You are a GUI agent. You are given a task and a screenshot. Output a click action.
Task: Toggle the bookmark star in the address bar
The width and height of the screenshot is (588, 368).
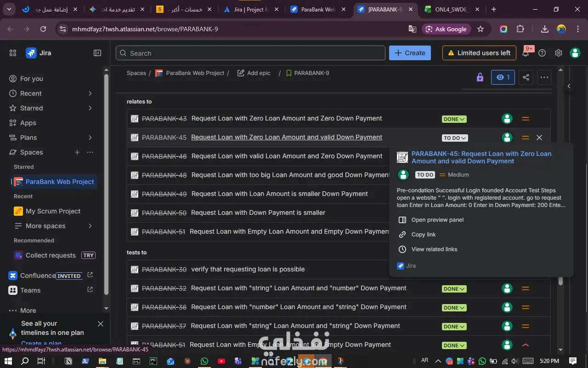(x=481, y=29)
